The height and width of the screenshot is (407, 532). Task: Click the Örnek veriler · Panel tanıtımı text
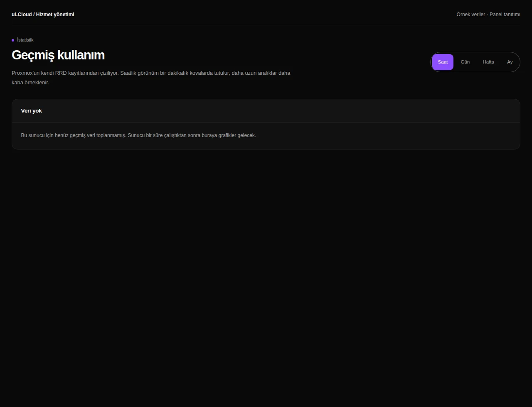pyautogui.click(x=488, y=15)
